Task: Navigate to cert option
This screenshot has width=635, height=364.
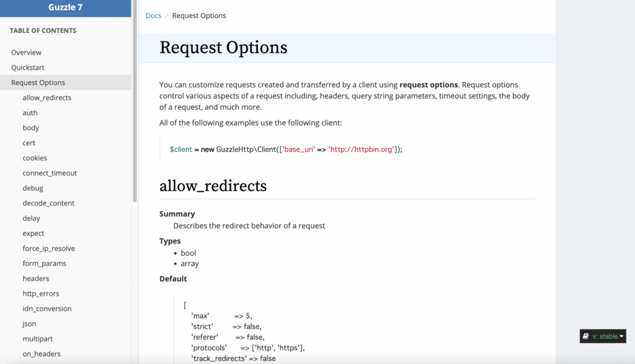Action: 29,143
